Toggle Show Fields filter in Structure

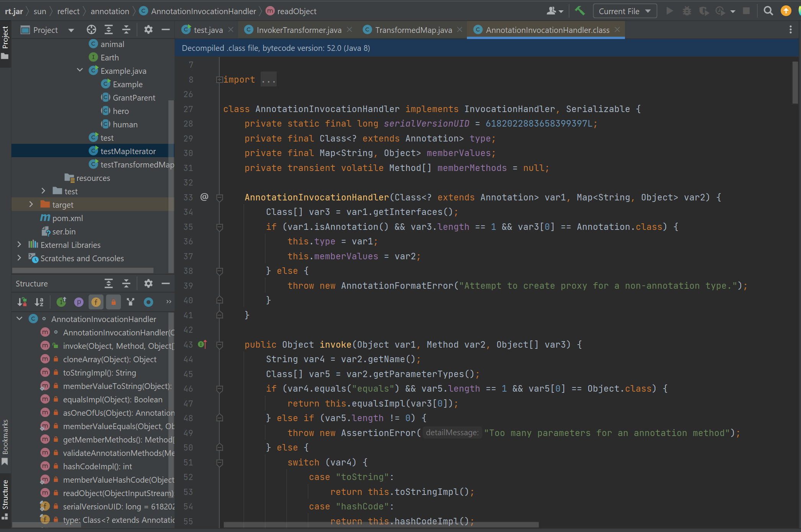[x=96, y=302]
